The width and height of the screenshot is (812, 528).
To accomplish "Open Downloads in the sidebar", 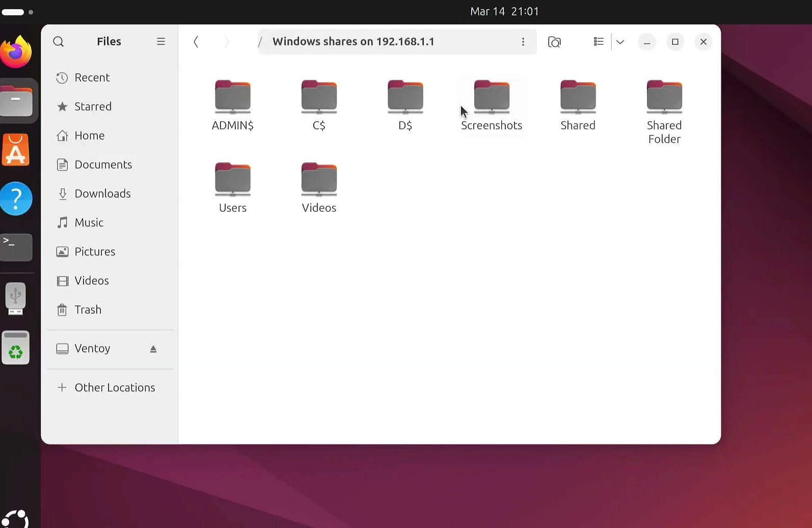I will click(x=110, y=194).
